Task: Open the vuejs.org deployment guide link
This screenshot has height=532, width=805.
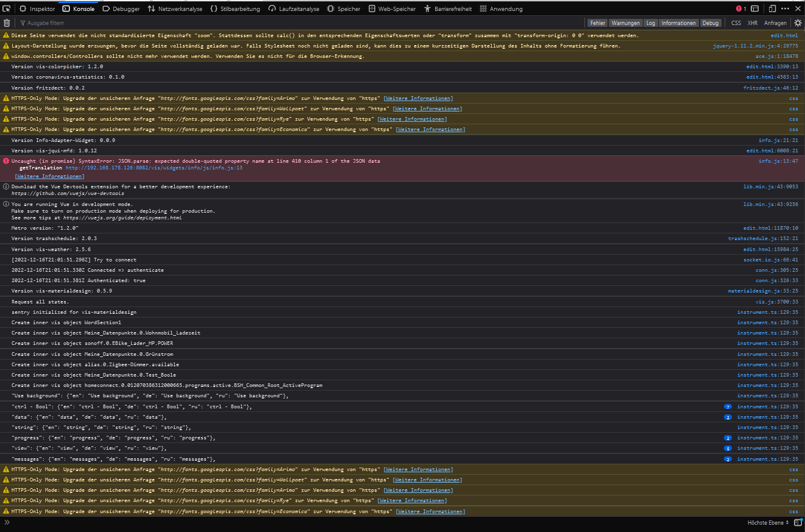Action: (122, 218)
